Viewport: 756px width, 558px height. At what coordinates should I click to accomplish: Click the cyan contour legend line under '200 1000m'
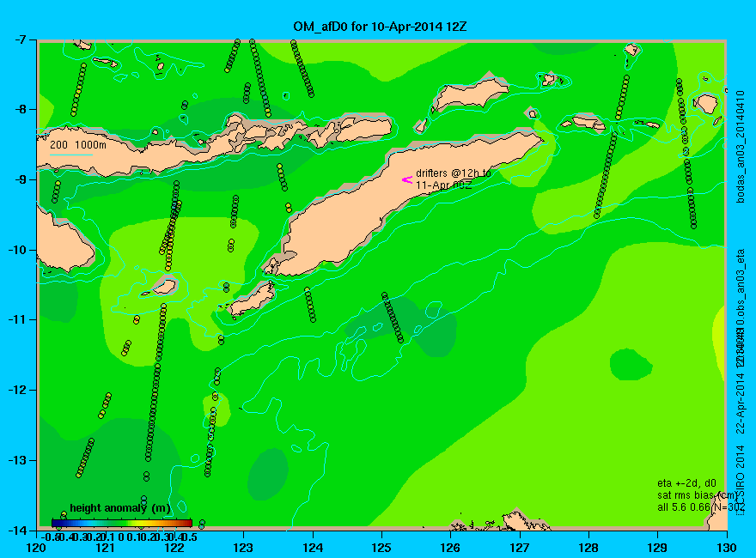[70, 155]
